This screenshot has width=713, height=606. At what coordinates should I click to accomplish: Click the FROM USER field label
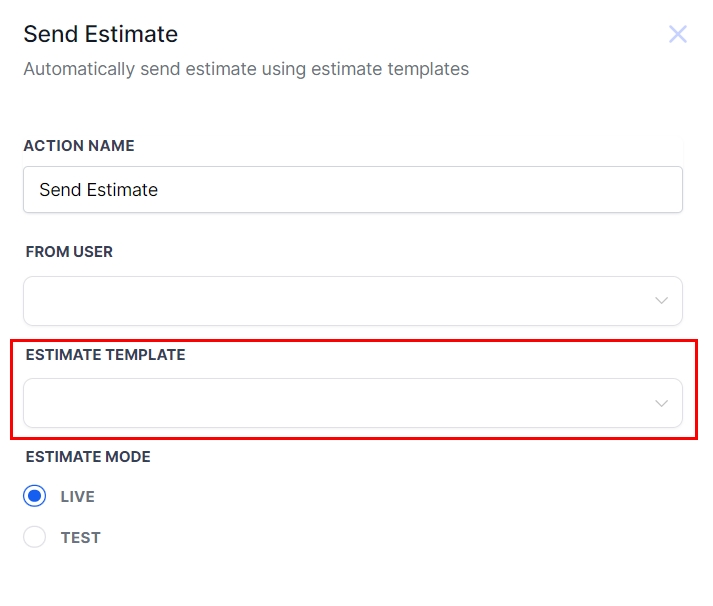tap(69, 252)
